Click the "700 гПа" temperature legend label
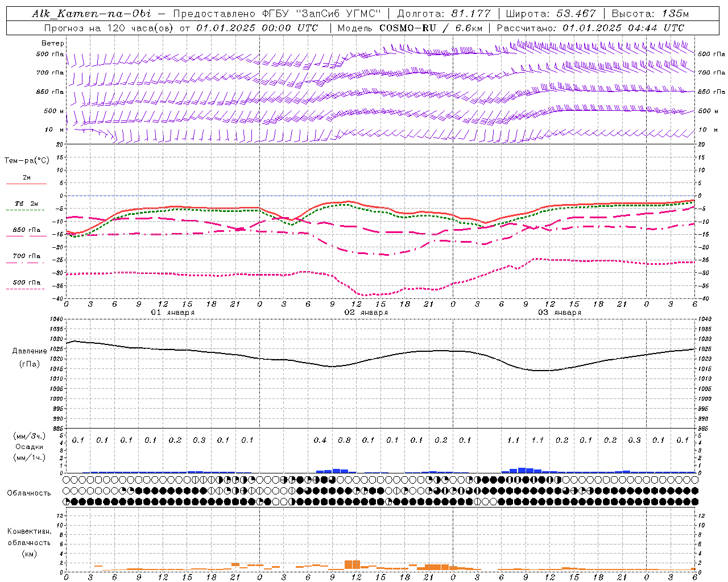This screenshot has height=582, width=728. pos(27,256)
